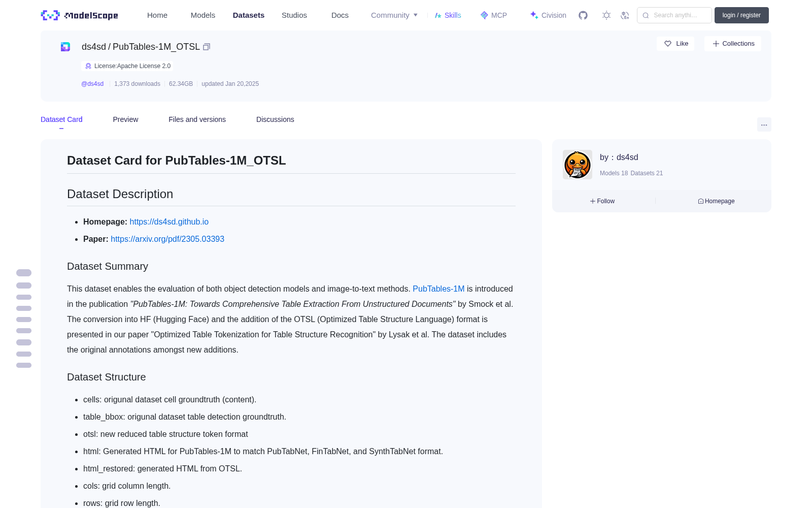This screenshot has width=812, height=508.
Task: Switch to the Files and versions tab
Action: coord(197,119)
